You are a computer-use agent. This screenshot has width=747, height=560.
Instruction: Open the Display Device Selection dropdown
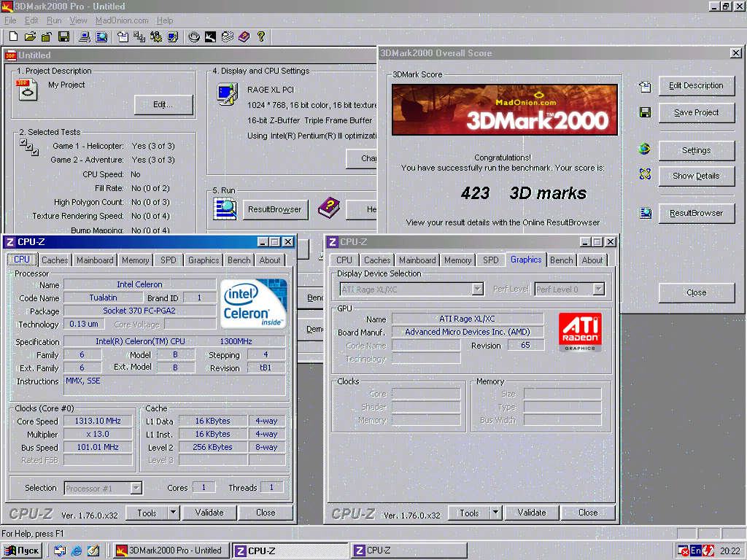click(477, 289)
